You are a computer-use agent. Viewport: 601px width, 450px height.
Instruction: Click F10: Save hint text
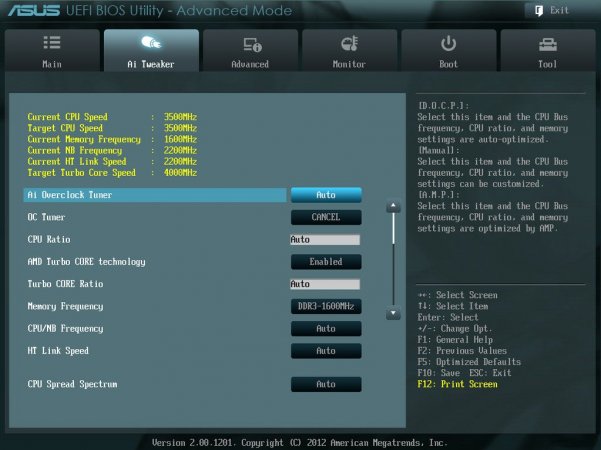pos(438,373)
